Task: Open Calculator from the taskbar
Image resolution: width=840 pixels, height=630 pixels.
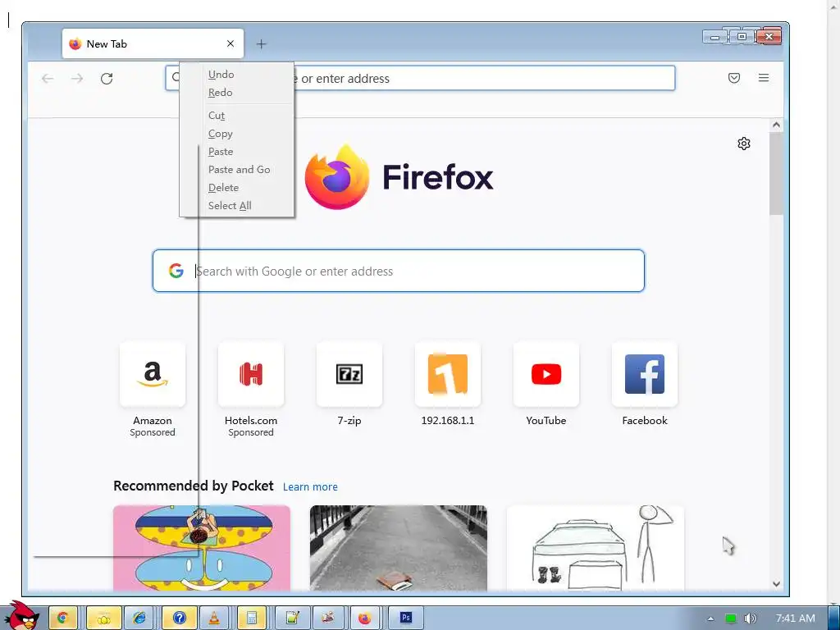Action: 251,619
